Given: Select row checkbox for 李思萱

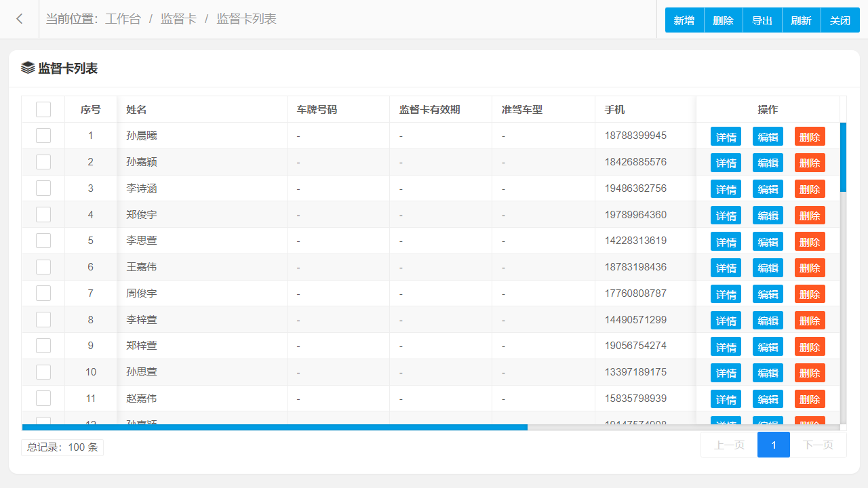Looking at the screenshot, I should tap(43, 241).
